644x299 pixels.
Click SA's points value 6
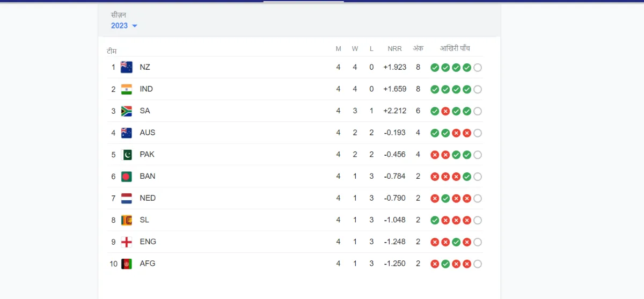[x=418, y=111]
